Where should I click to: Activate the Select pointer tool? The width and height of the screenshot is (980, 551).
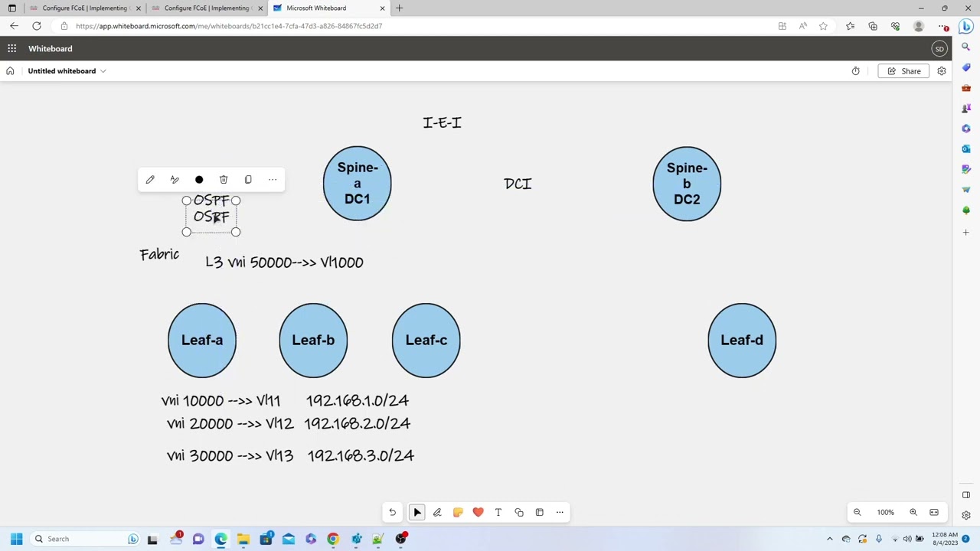coord(417,513)
